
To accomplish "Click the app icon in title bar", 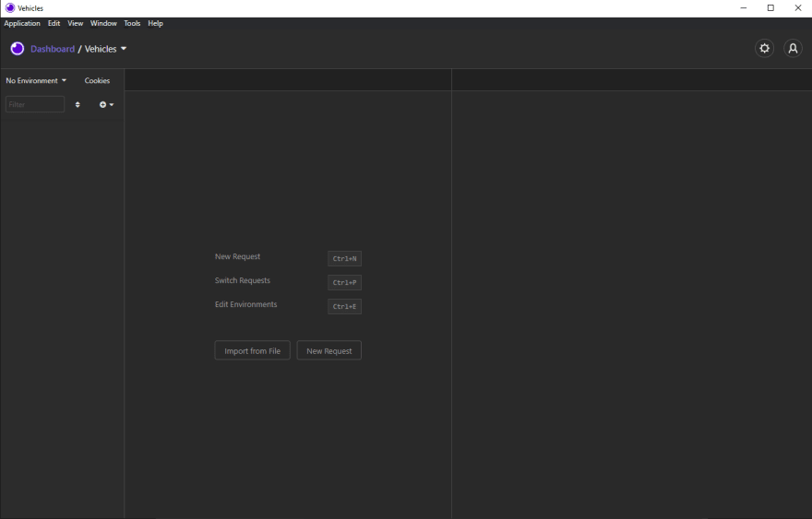I will (x=10, y=7).
